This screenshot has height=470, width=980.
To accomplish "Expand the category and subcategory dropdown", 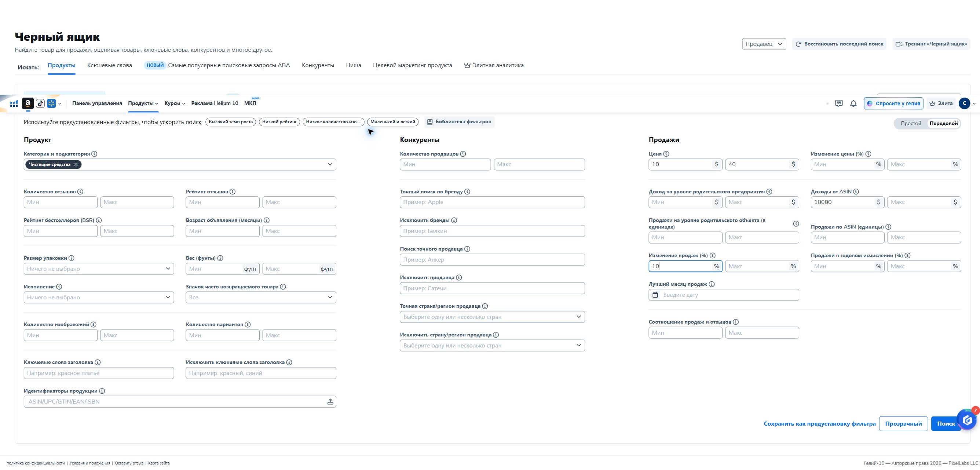I will click(x=330, y=164).
